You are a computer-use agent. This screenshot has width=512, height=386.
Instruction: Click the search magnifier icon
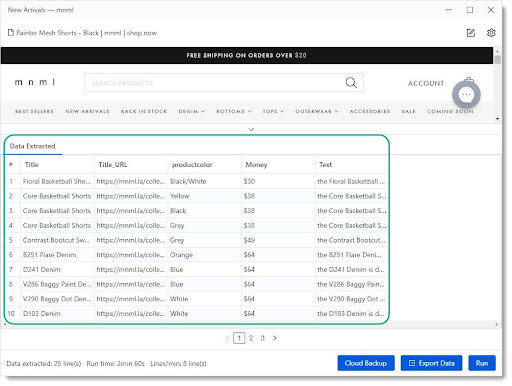click(x=351, y=83)
